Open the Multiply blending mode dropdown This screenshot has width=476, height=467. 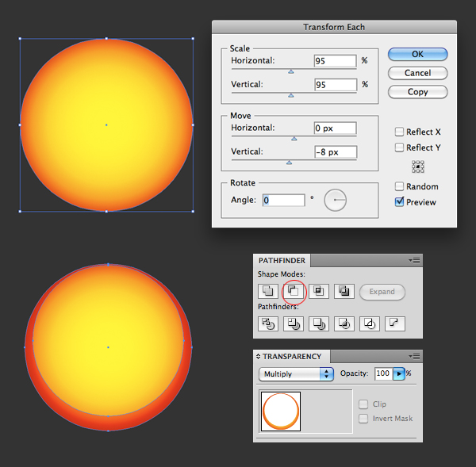pos(296,373)
